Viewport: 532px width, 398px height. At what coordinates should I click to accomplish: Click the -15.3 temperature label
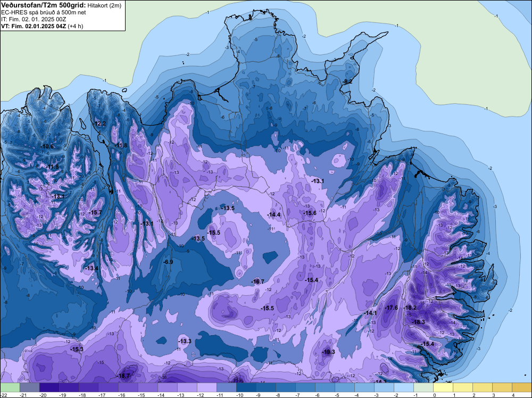pyautogui.click(x=76, y=349)
